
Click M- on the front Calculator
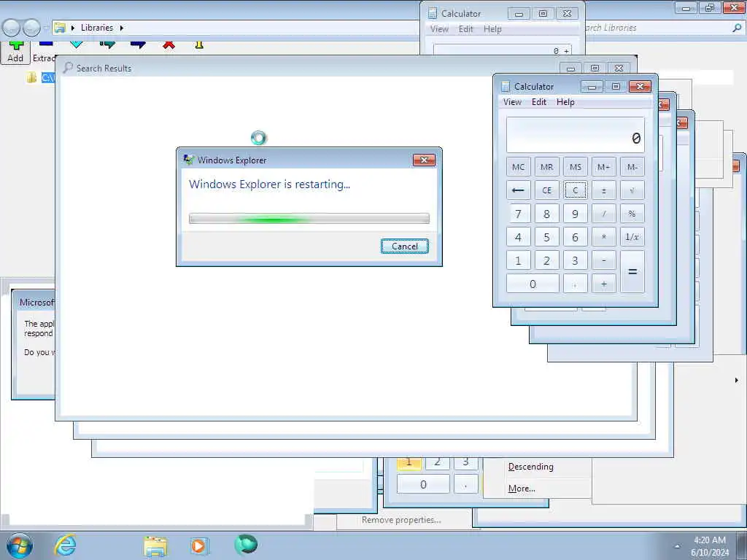click(632, 167)
